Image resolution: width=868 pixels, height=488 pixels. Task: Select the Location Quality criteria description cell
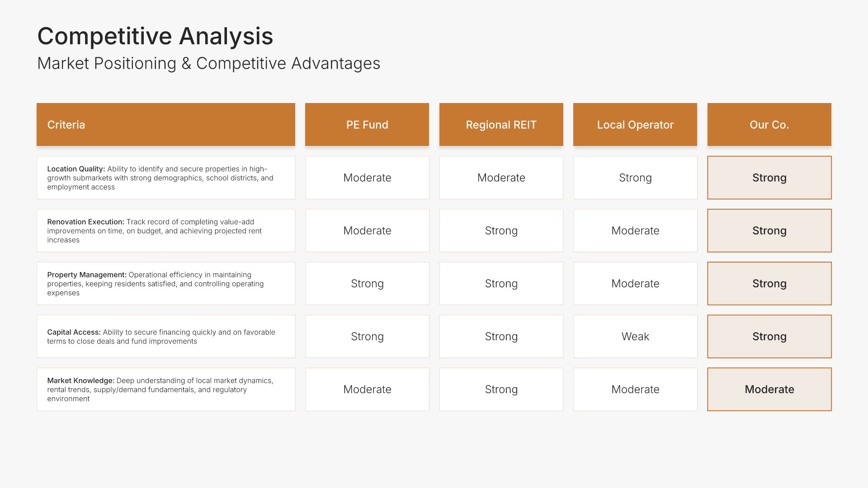(x=165, y=178)
